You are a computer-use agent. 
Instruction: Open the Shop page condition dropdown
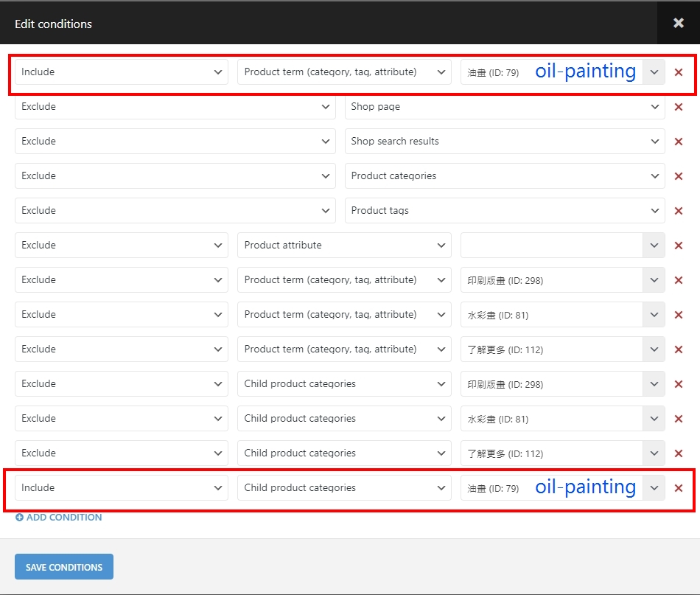505,107
